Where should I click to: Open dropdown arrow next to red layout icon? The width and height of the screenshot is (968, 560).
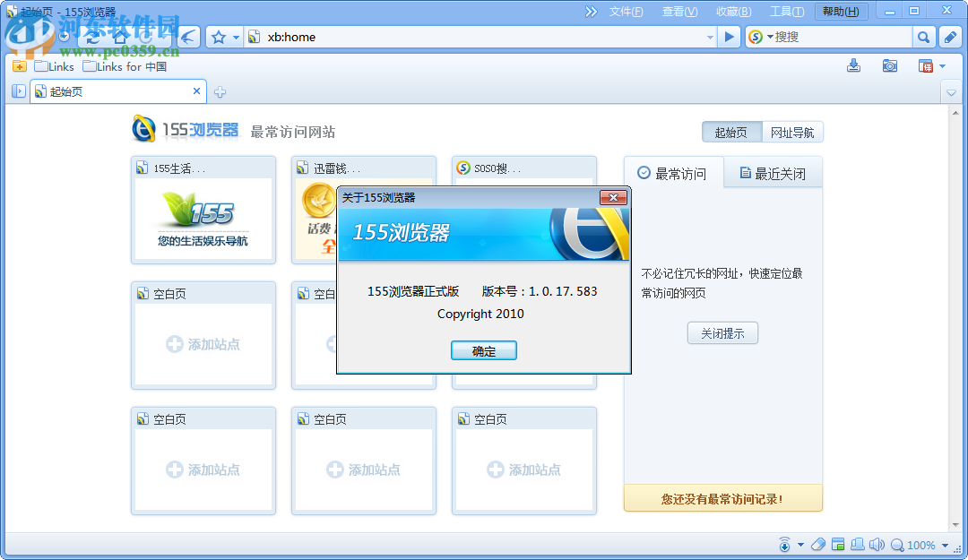coord(942,66)
